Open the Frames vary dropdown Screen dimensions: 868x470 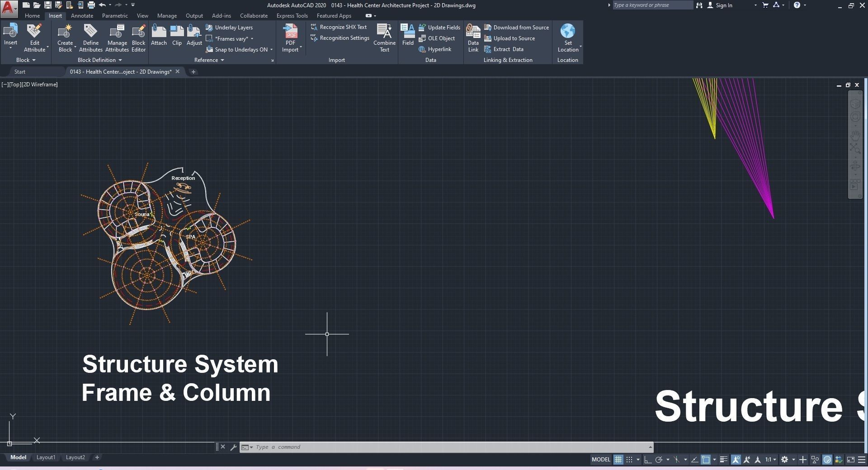(x=252, y=39)
